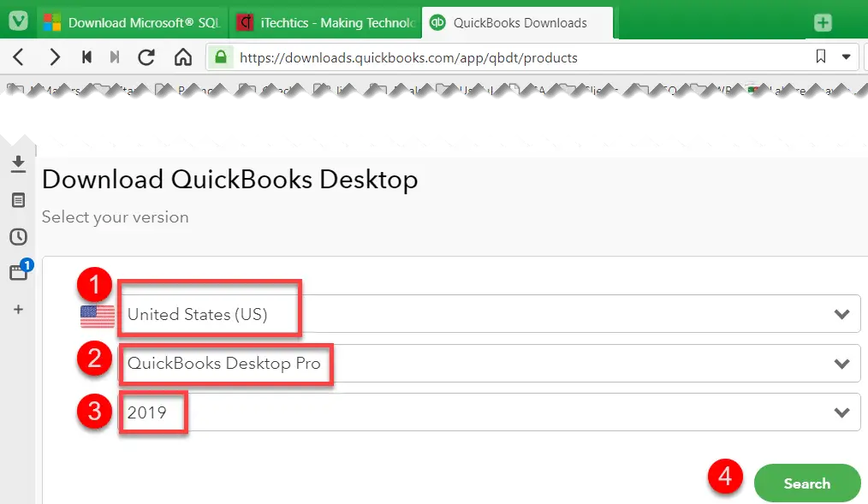This screenshot has width=868, height=504.
Task: Bookmark this page
Action: coord(821,56)
